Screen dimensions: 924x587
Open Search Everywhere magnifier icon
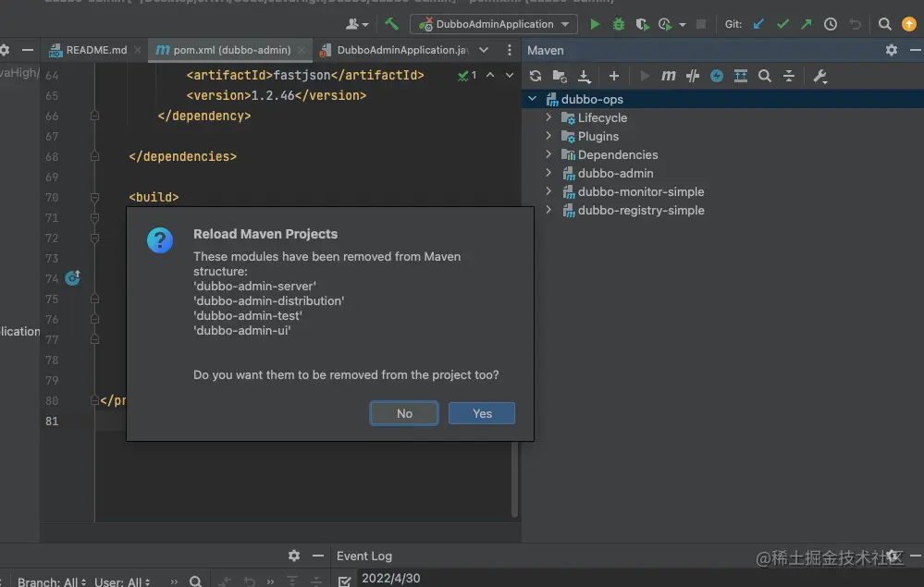pyautogui.click(x=884, y=24)
